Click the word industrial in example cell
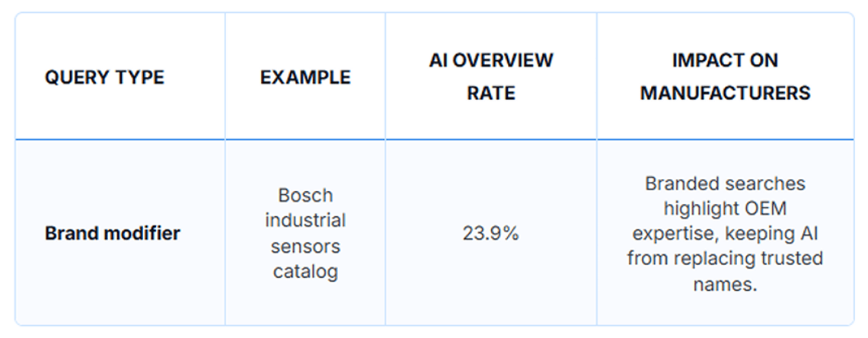This screenshot has width=868, height=338. point(305,220)
